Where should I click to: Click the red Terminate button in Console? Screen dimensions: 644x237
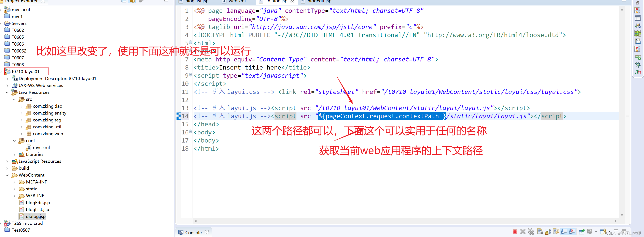515,232
